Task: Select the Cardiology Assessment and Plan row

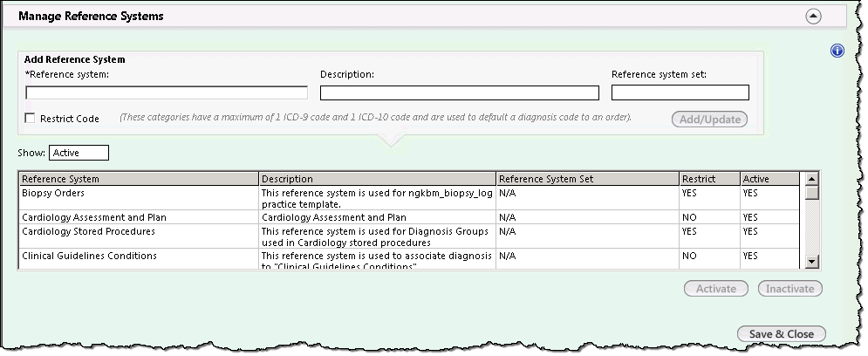Action: (410, 217)
